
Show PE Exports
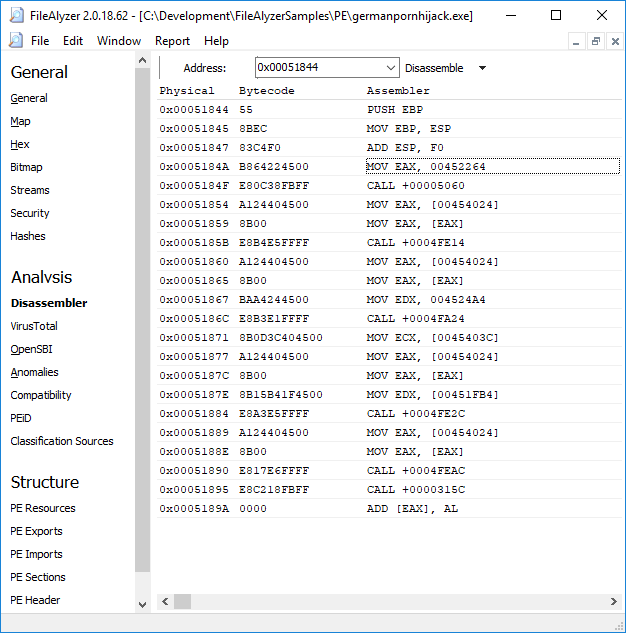point(36,531)
